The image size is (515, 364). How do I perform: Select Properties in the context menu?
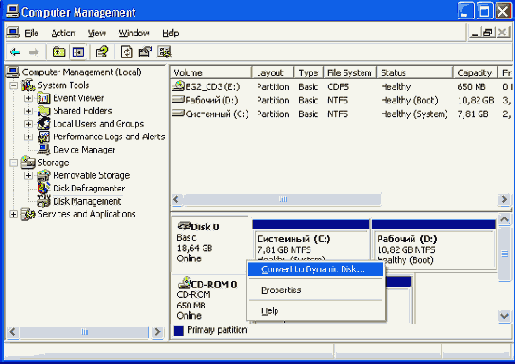(x=281, y=290)
